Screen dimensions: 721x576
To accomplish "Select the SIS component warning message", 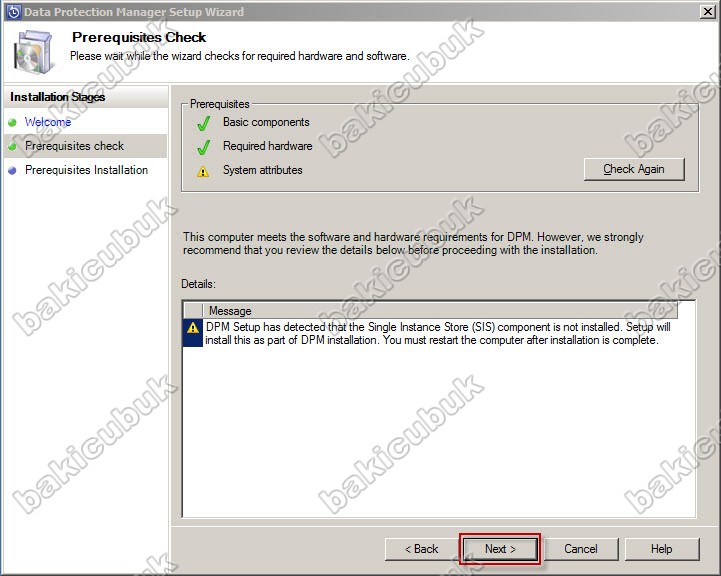I will (437, 333).
